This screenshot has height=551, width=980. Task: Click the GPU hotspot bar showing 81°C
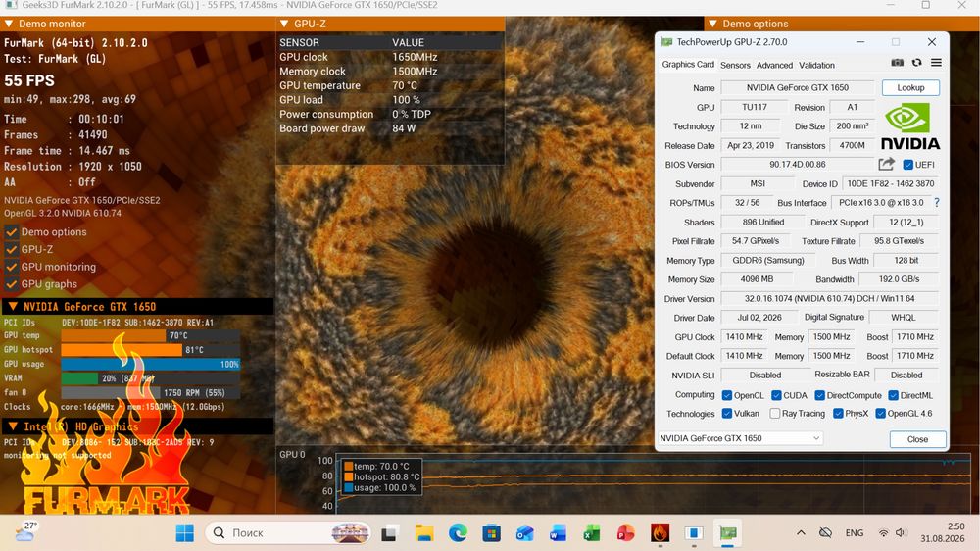pyautogui.click(x=150, y=350)
